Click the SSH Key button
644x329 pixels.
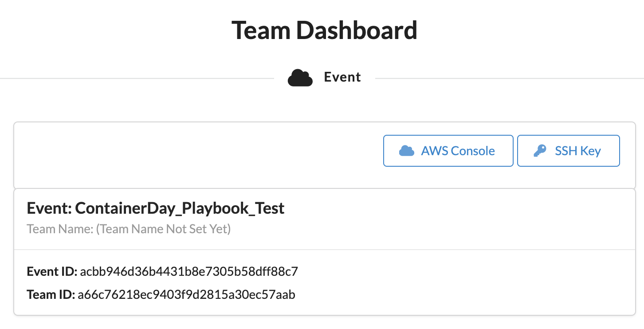569,151
